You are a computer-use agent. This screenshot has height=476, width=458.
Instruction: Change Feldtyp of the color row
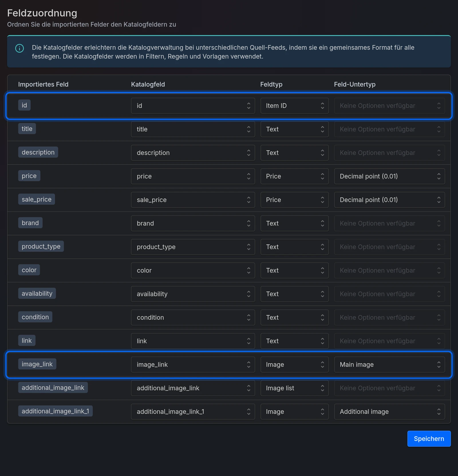tap(295, 270)
